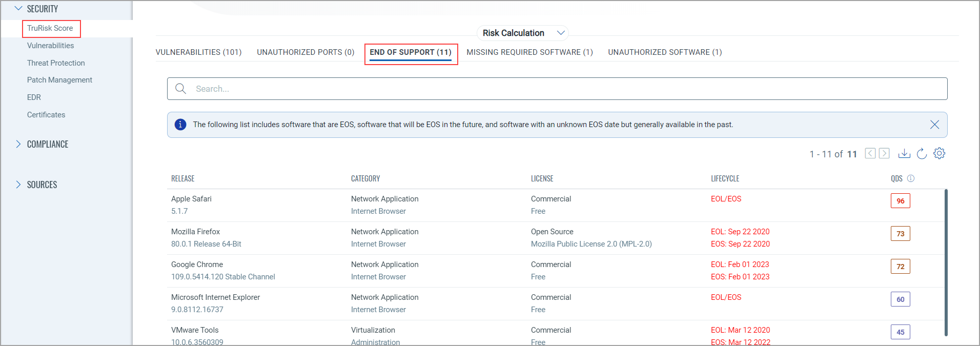This screenshot has width=980, height=346.
Task: Click version 80.0.1 Release 64-Bit
Action: (206, 244)
